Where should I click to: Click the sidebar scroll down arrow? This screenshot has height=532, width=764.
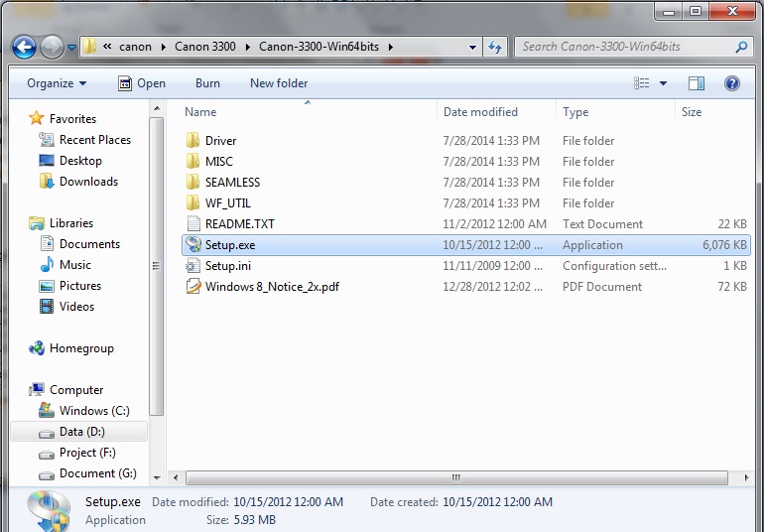(157, 477)
